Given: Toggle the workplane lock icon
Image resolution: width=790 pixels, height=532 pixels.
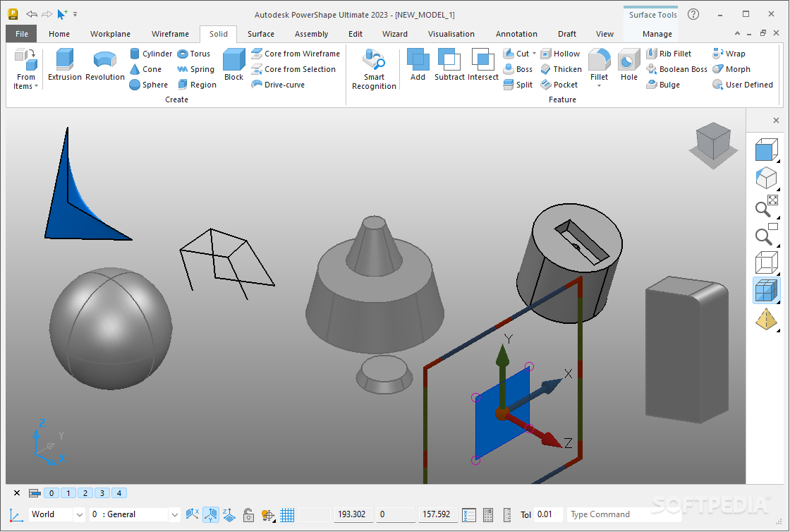Looking at the screenshot, I should click(x=248, y=514).
